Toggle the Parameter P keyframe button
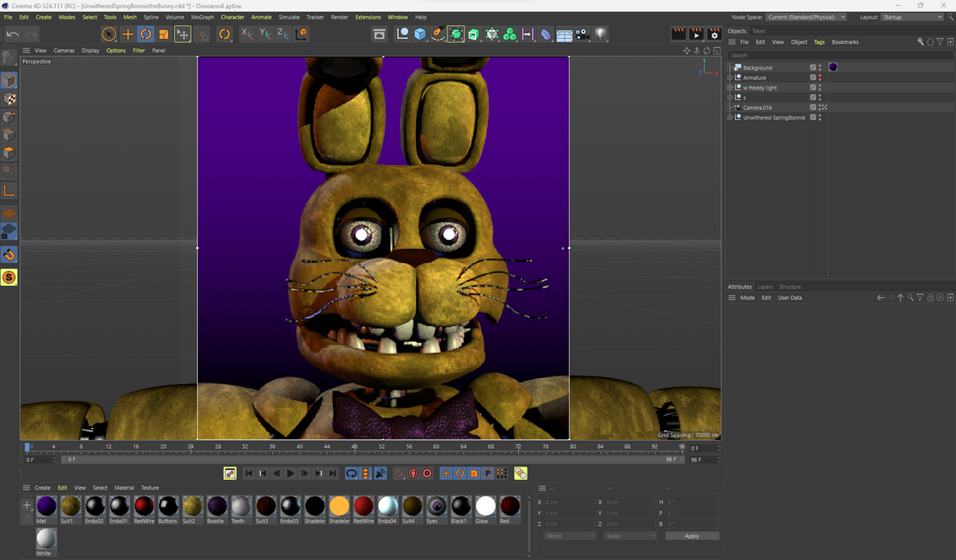Image resolution: width=956 pixels, height=560 pixels. click(488, 473)
